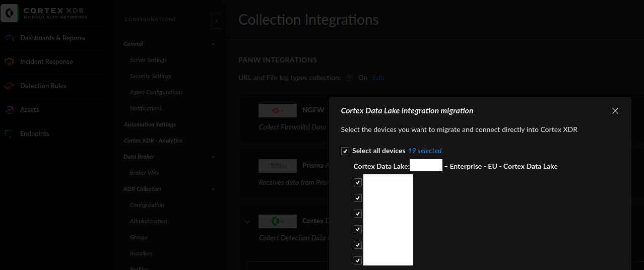Open Broker VMs page
Viewport: 644px width, 270px height.
[x=144, y=173]
